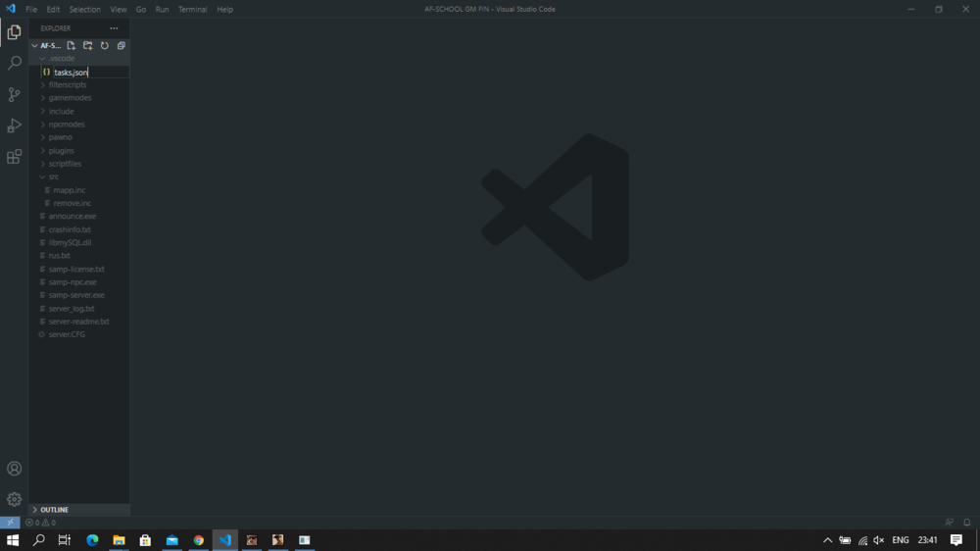Screen dimensions: 980x551
Task: Click the remote window status bar icon
Action: [10, 523]
